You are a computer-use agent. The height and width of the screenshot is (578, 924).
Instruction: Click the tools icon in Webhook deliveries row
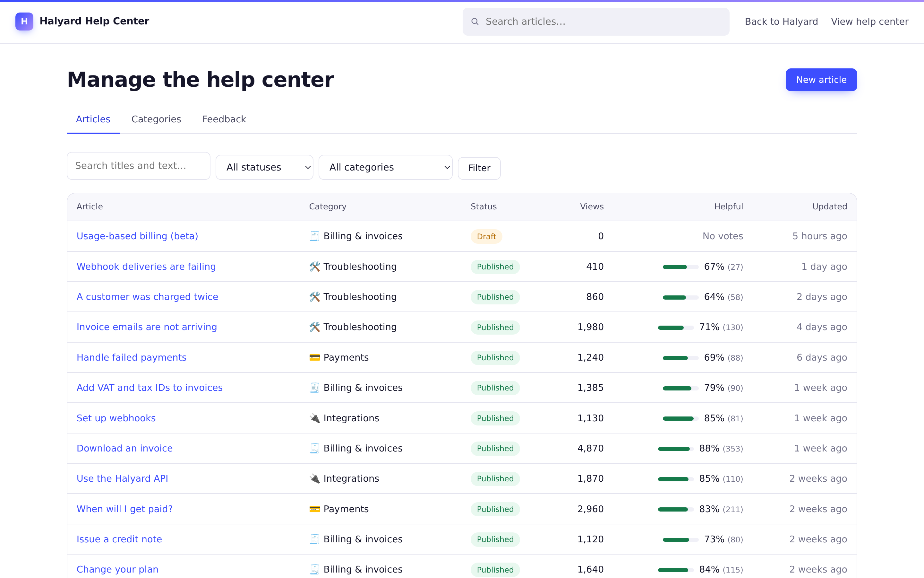(x=314, y=267)
